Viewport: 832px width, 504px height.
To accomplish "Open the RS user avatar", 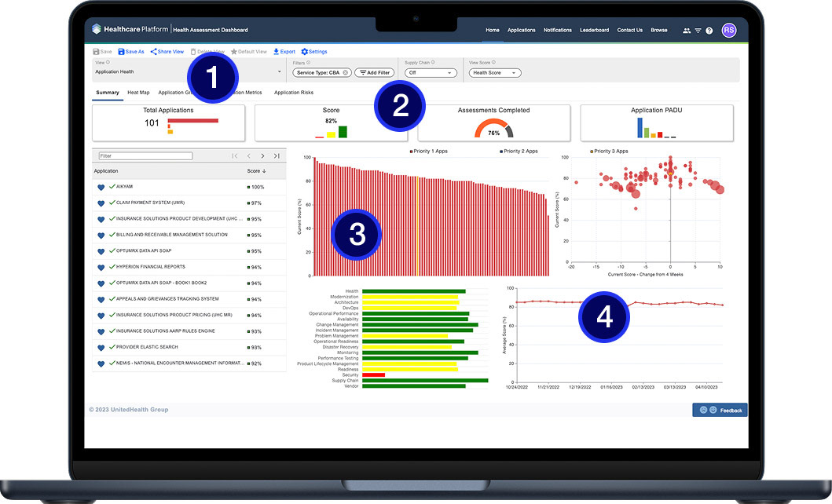I will click(729, 30).
